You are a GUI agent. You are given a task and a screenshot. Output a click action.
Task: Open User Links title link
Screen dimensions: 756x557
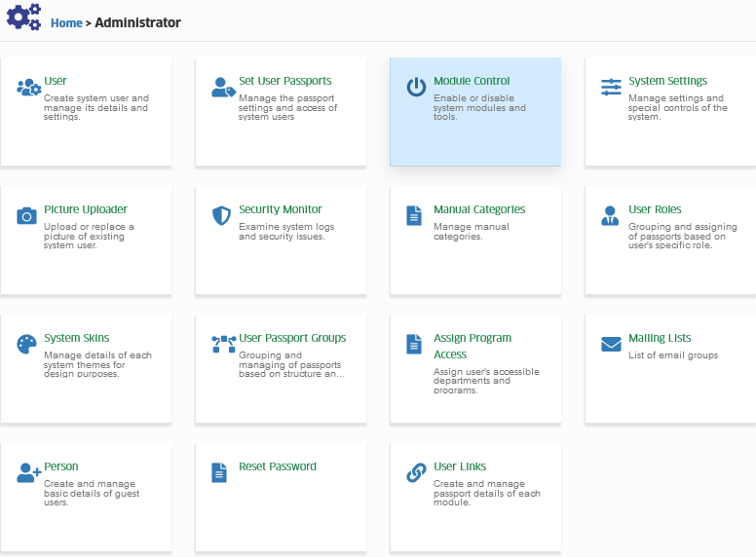pyautogui.click(x=460, y=466)
